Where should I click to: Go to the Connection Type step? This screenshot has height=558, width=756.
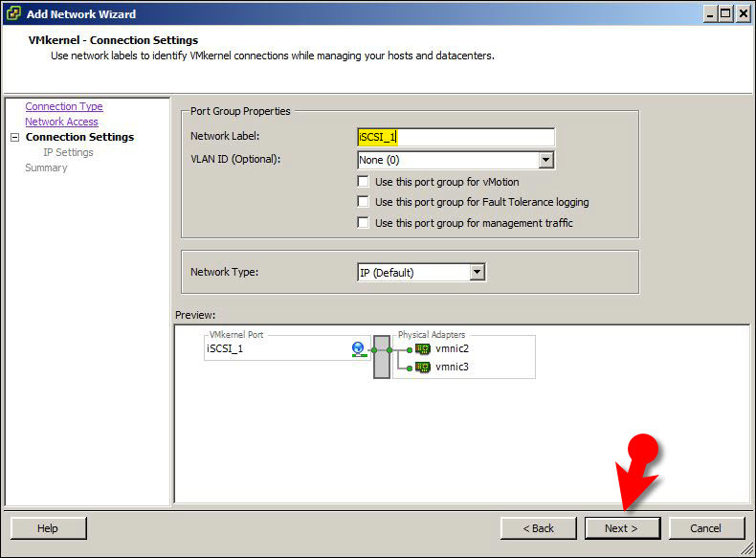(x=64, y=106)
